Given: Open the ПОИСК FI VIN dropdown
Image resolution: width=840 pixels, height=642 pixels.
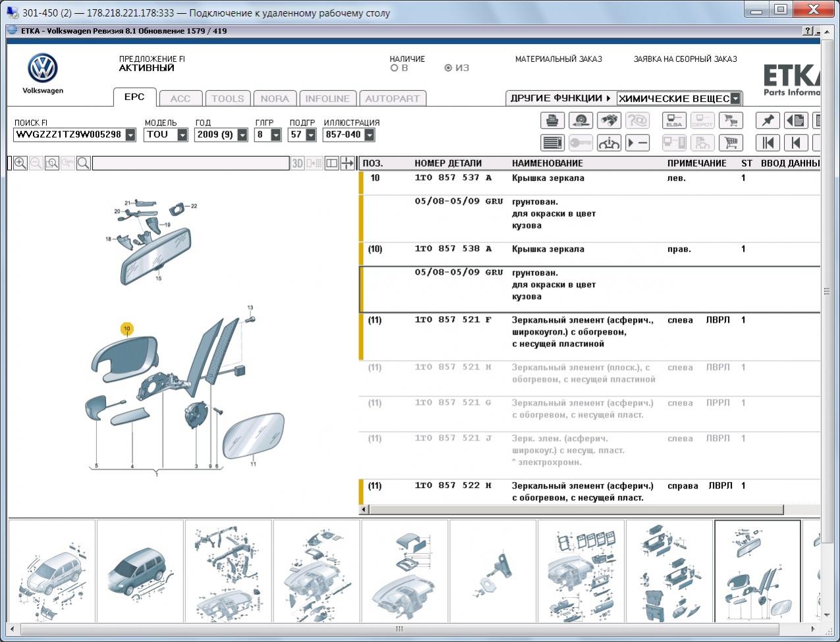Looking at the screenshot, I should tap(130, 134).
